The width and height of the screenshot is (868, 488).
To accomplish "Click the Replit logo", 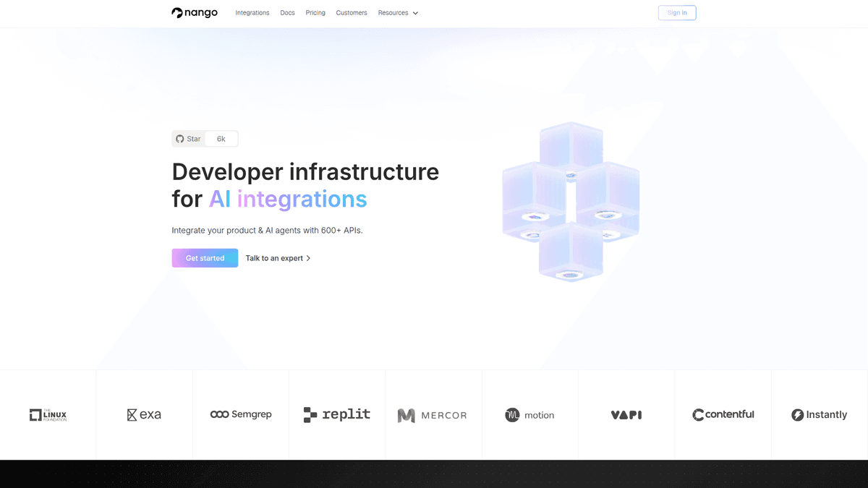I will (x=337, y=414).
